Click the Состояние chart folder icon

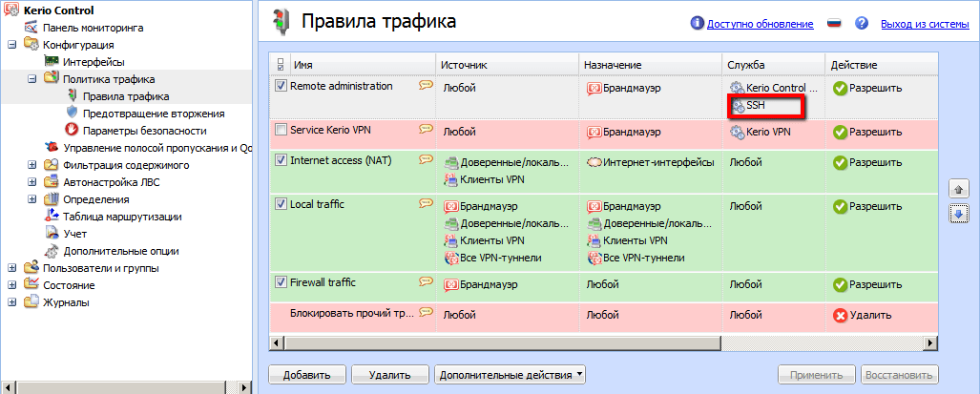click(31, 284)
